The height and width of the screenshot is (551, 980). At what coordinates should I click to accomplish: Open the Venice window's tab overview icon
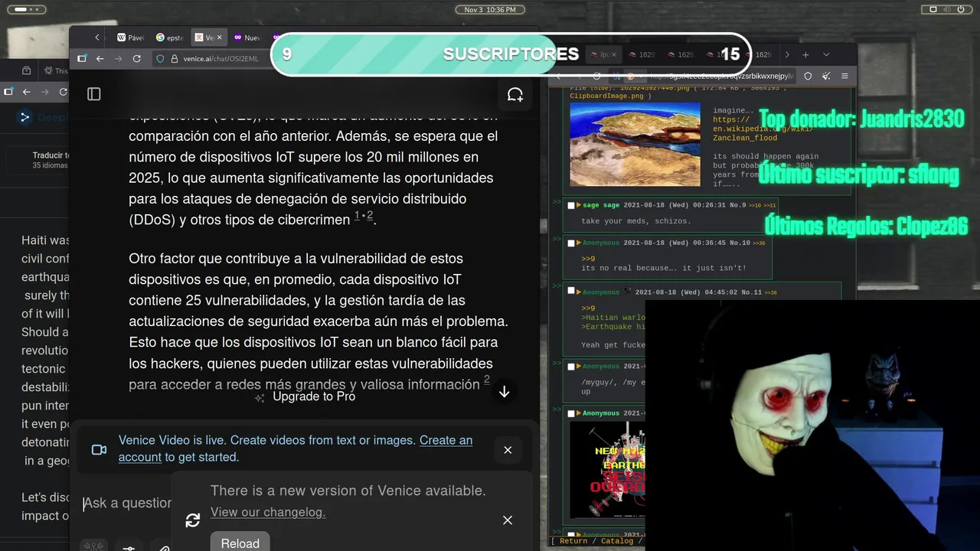point(81,58)
